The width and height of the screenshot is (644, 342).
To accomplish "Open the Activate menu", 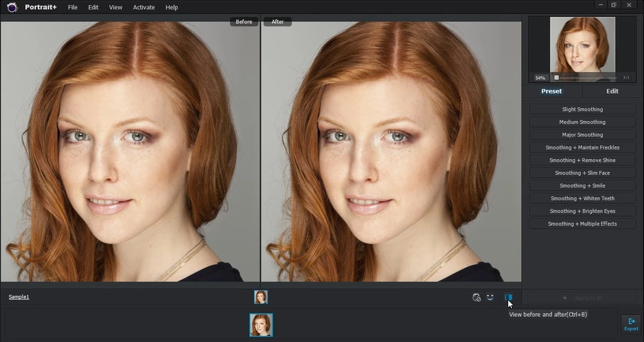I will pyautogui.click(x=144, y=7).
